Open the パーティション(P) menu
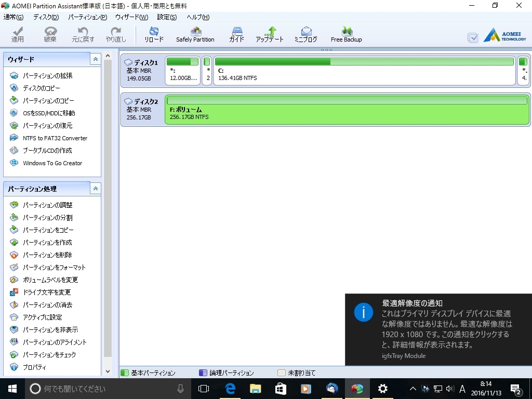 pos(87,17)
